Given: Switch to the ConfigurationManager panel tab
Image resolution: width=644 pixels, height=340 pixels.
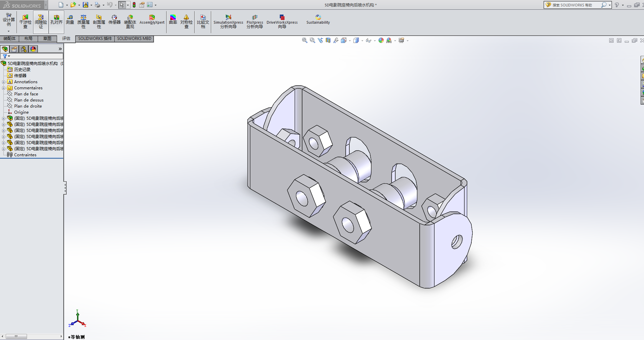Looking at the screenshot, I should 24,49.
